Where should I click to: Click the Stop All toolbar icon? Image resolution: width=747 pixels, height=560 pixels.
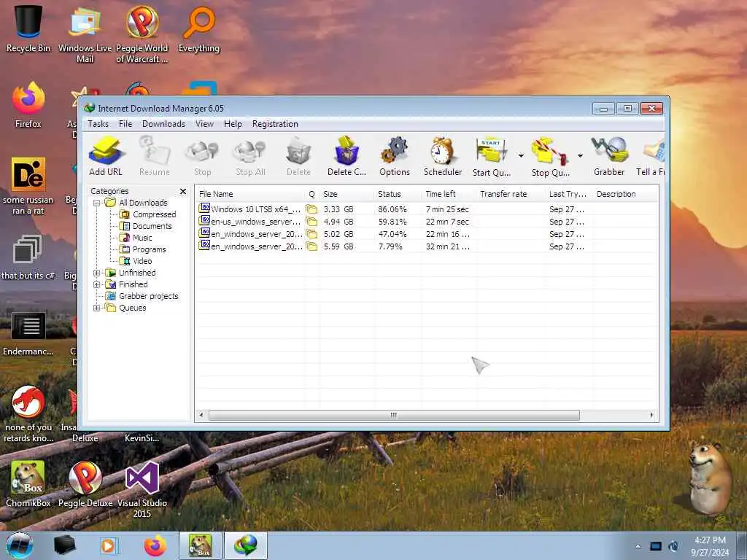[250, 156]
